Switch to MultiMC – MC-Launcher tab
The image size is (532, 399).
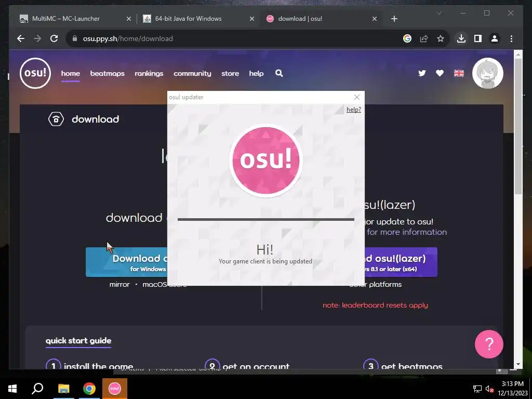(76, 19)
